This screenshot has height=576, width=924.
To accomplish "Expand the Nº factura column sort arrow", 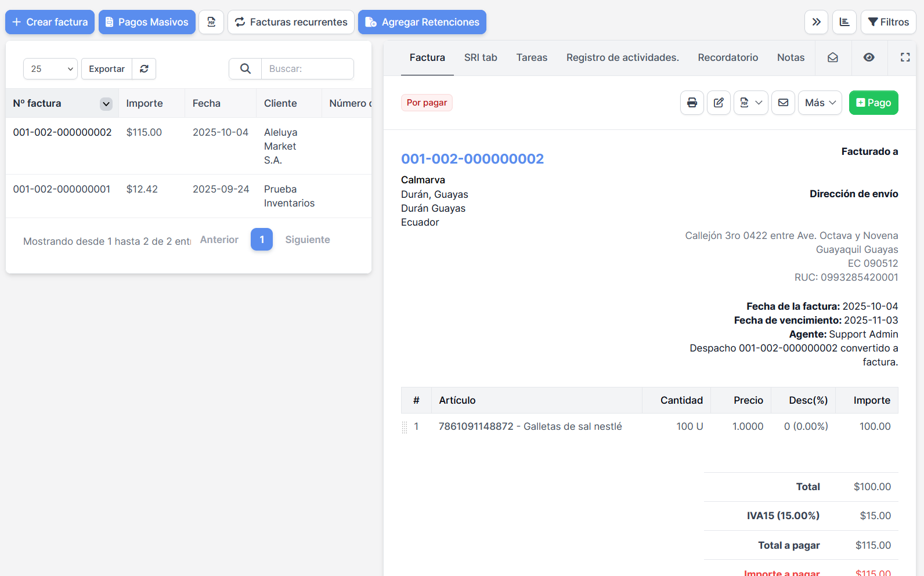I will pos(106,104).
